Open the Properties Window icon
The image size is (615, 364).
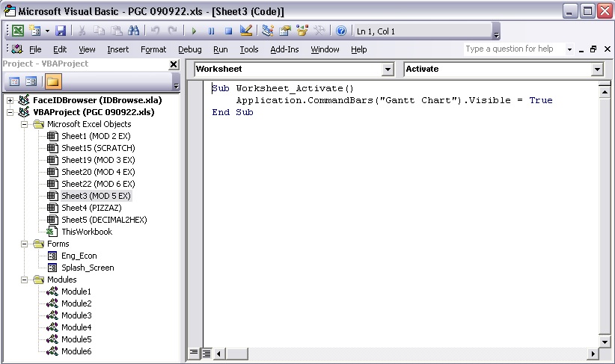tap(285, 31)
